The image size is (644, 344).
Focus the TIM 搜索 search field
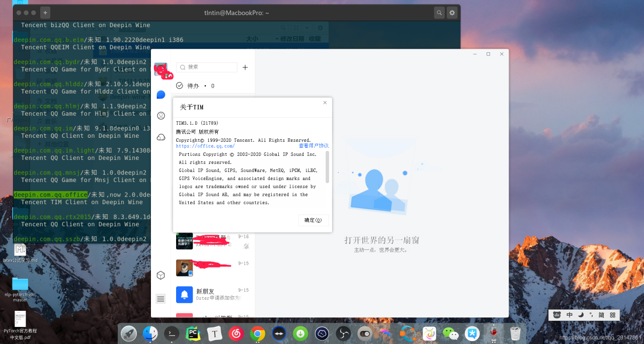pyautogui.click(x=207, y=67)
